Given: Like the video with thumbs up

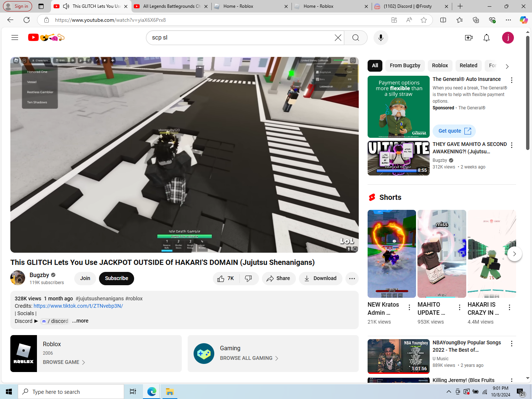Looking at the screenshot, I should pyautogui.click(x=226, y=279).
